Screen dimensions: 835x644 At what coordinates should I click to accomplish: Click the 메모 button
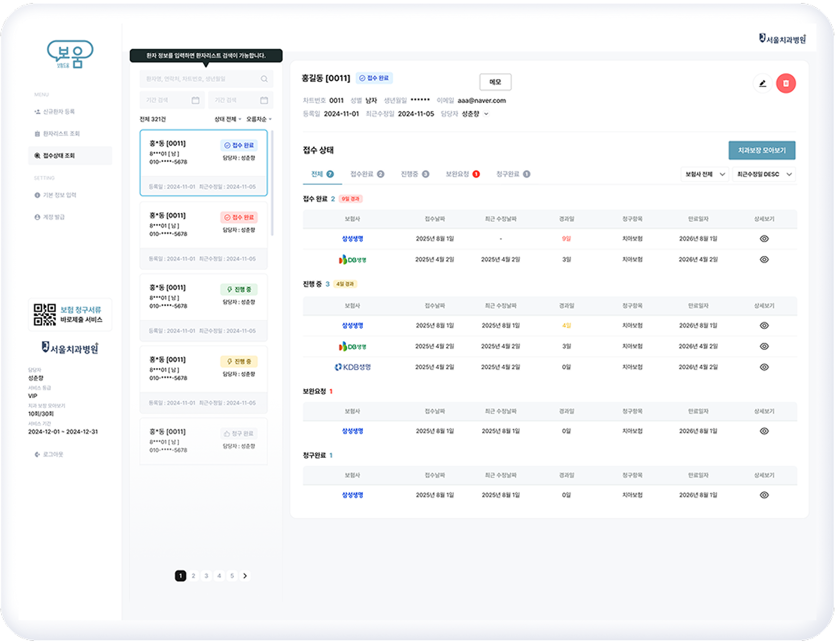495,82
